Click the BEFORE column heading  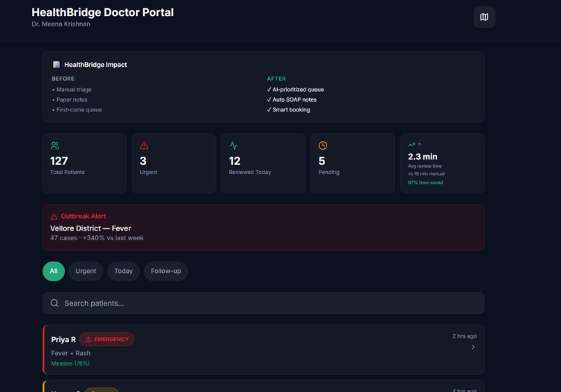(63, 79)
